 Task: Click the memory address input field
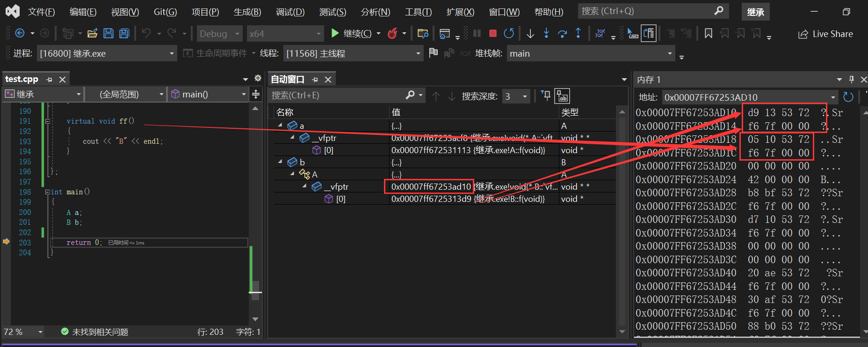pos(746,97)
